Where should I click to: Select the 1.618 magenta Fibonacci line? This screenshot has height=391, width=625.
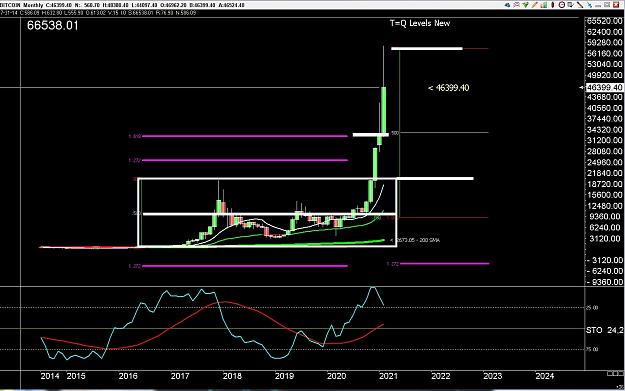[245, 136]
